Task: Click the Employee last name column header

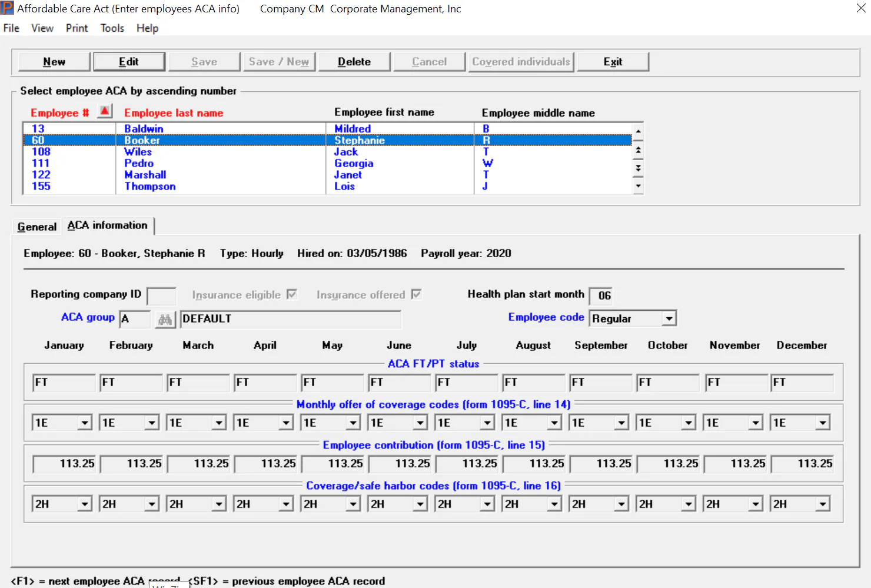Action: pyautogui.click(x=174, y=113)
